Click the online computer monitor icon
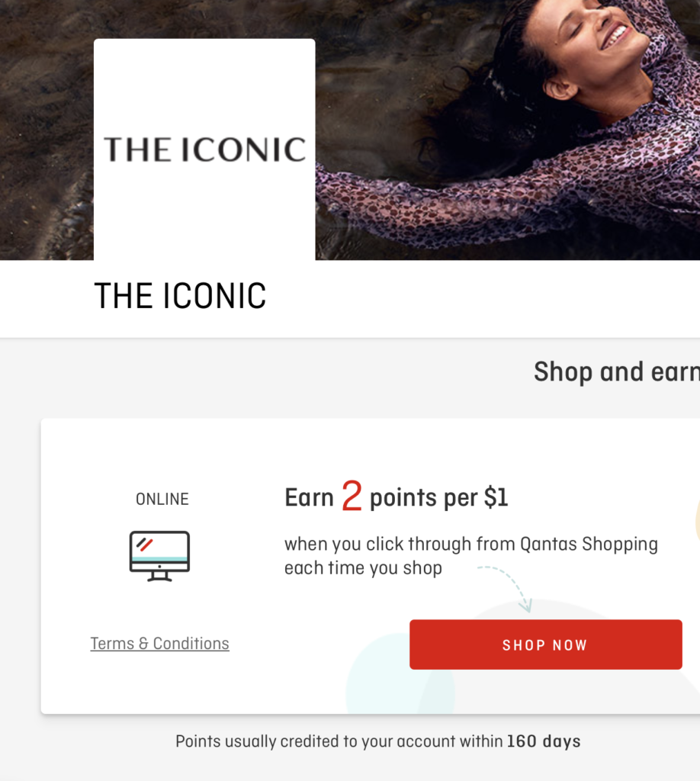This screenshot has width=700, height=781. [x=160, y=556]
